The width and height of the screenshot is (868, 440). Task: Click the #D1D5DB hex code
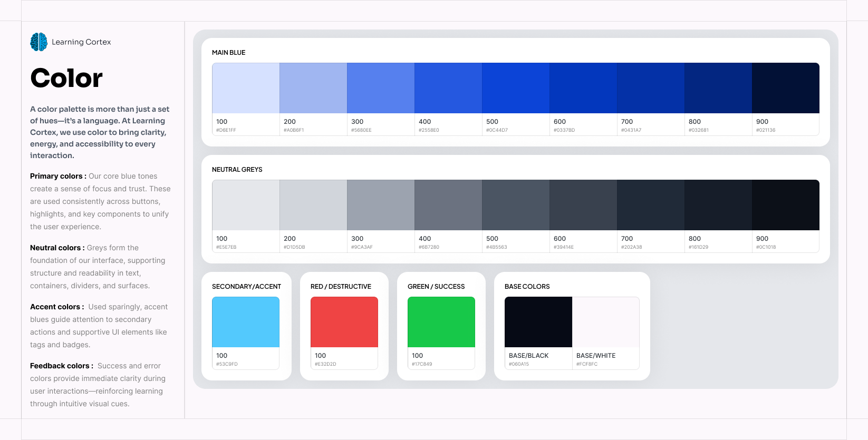(x=294, y=247)
